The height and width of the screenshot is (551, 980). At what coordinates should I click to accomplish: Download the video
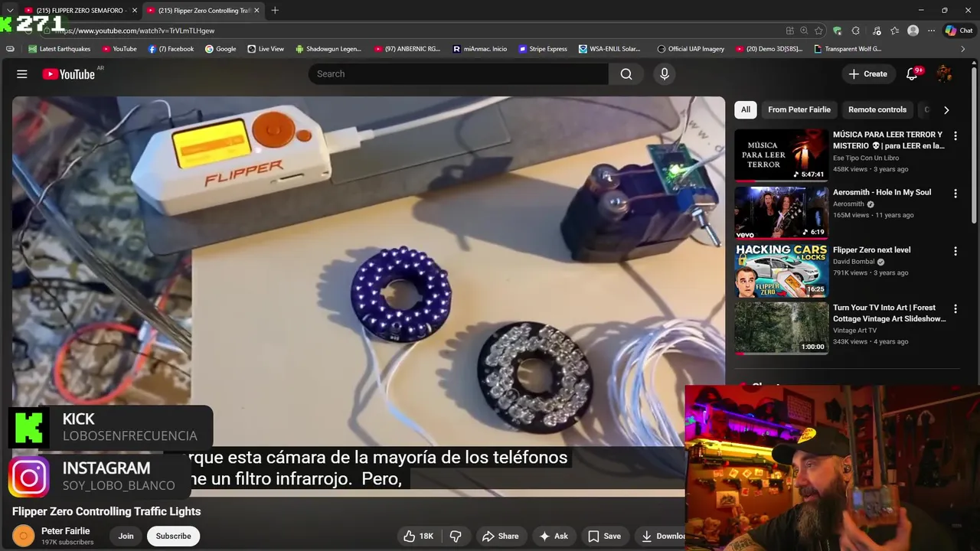point(661,536)
